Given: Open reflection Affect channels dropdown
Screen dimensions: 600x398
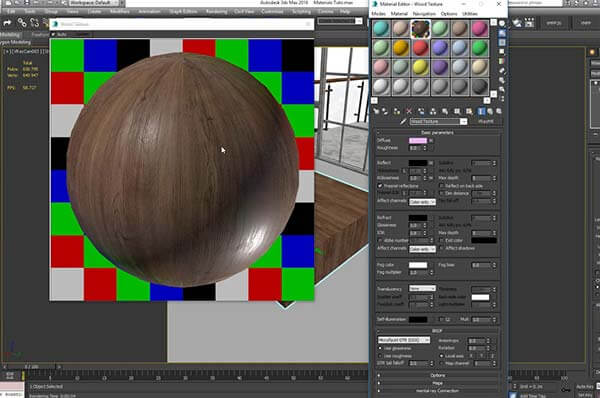Looking at the screenshot, I should [422, 202].
